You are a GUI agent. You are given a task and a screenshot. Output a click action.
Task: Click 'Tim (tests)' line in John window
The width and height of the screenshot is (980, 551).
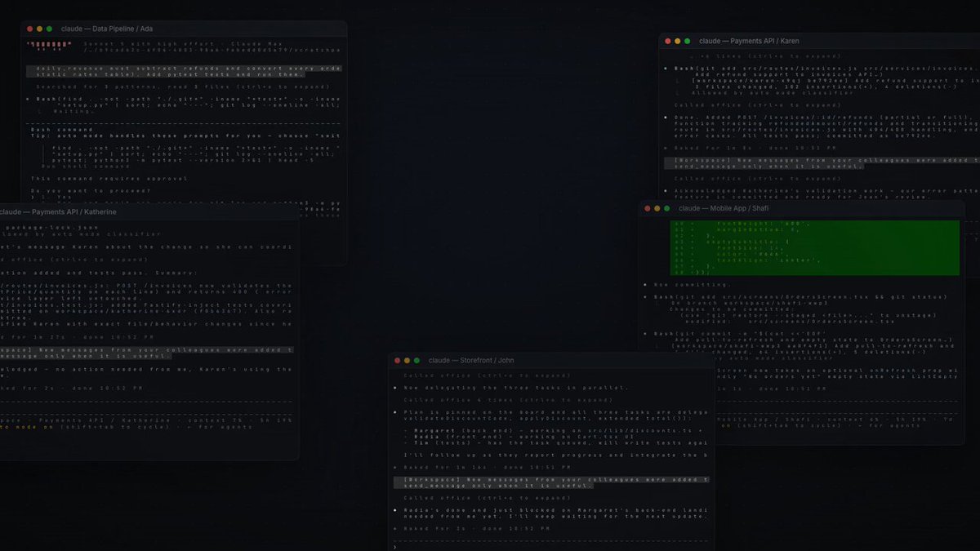click(x=555, y=442)
